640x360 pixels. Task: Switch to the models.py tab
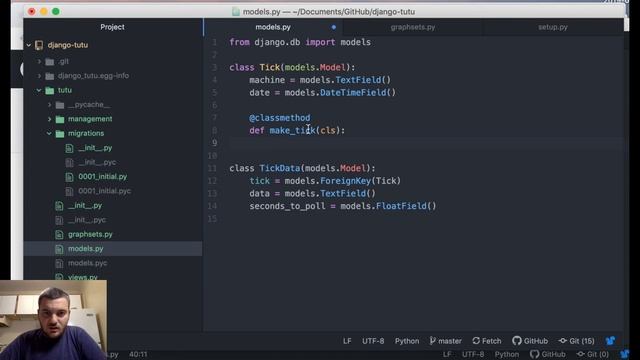click(x=273, y=27)
